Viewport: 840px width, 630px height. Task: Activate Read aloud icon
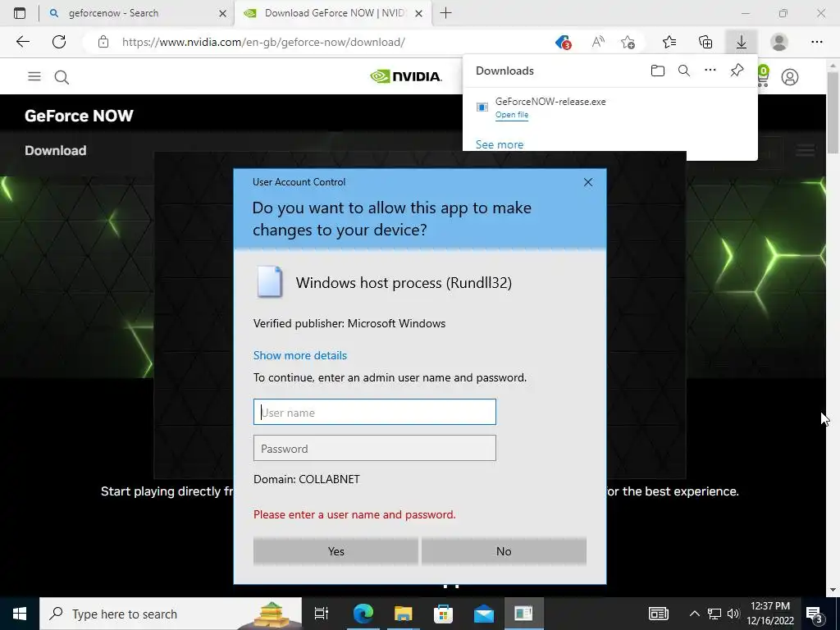pyautogui.click(x=598, y=42)
